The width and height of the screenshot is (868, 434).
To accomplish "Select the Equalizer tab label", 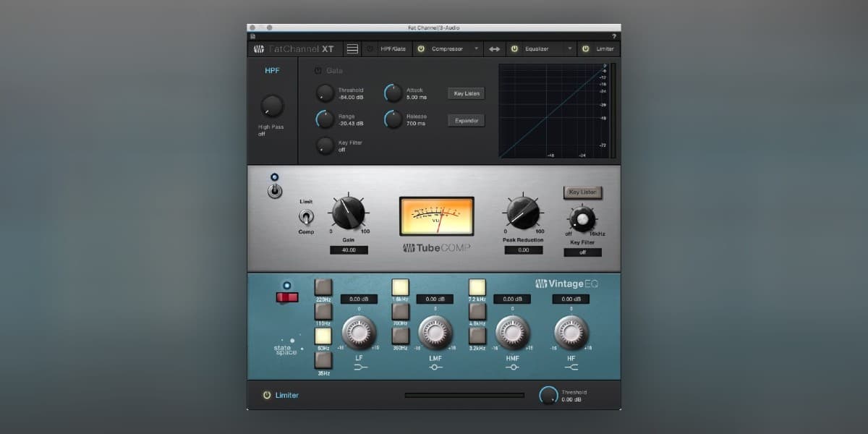I will pyautogui.click(x=537, y=49).
